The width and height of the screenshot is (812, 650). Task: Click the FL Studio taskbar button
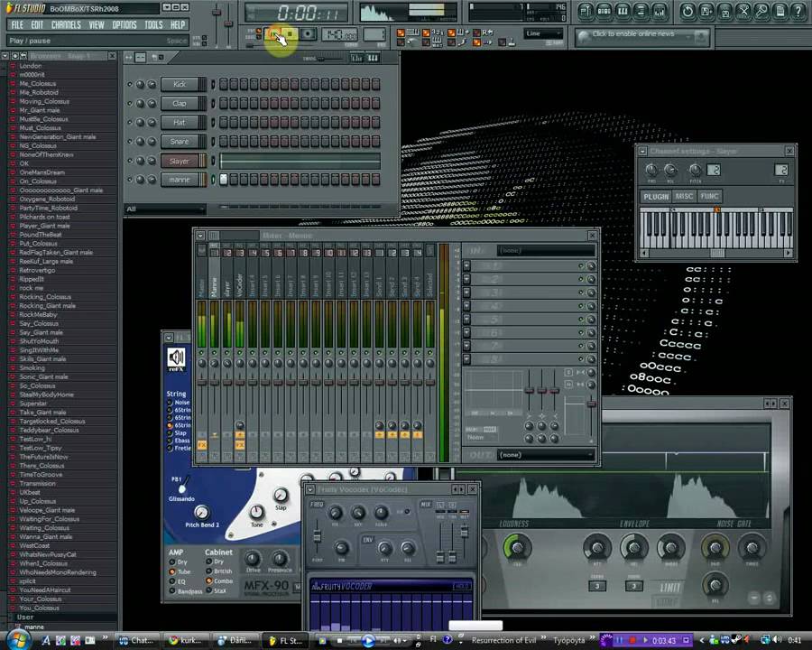(x=286, y=641)
